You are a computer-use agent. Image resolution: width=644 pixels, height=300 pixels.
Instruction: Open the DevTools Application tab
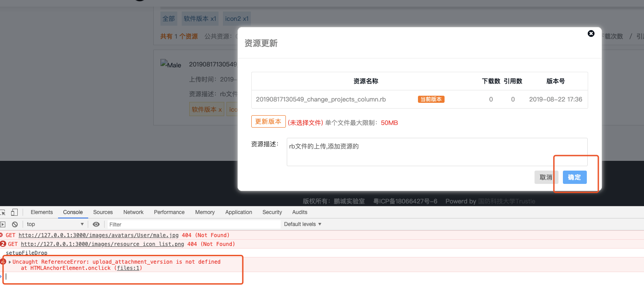(238, 212)
